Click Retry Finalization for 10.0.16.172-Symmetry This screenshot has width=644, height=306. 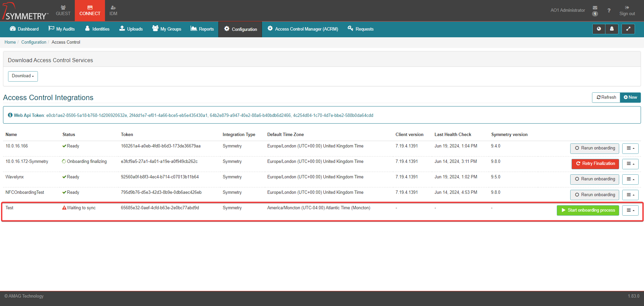point(595,164)
